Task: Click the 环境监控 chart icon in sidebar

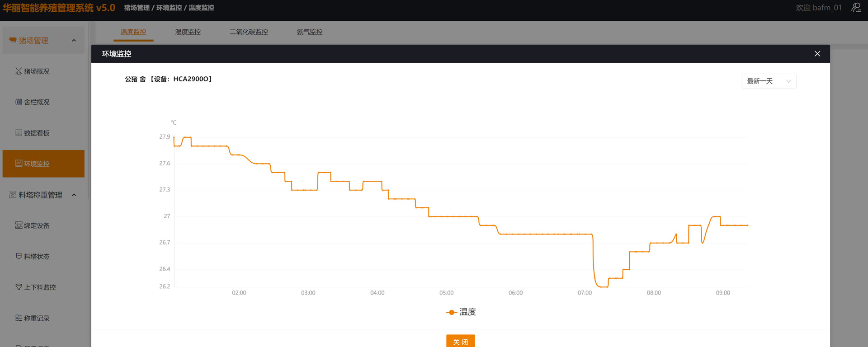Action: pyautogui.click(x=19, y=163)
